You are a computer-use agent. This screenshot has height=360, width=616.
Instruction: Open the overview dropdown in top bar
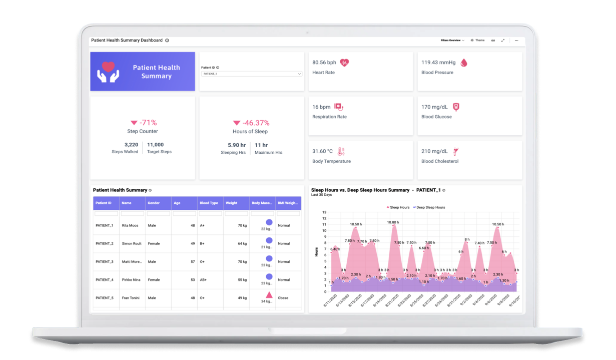452,40
